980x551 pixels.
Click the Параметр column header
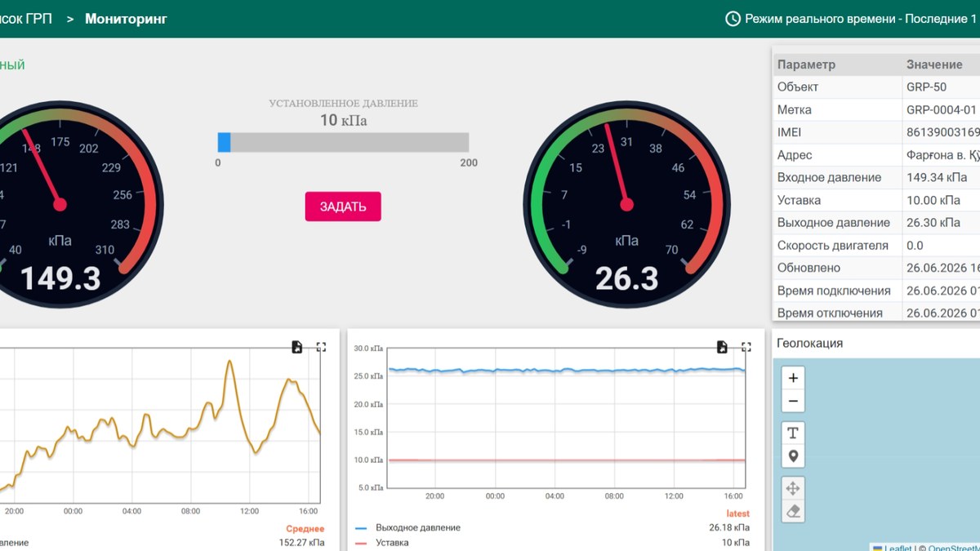tap(807, 64)
